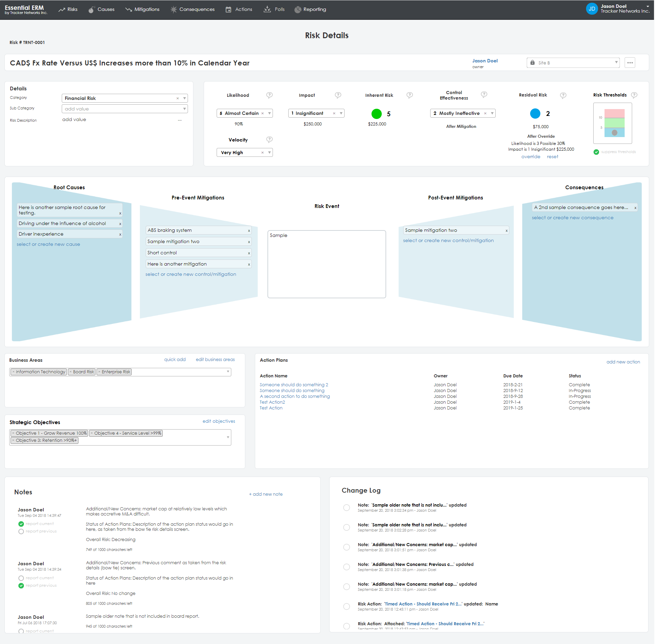Click the Residual Risk help icon
Image resolution: width=655 pixels, height=644 pixels.
click(x=563, y=95)
